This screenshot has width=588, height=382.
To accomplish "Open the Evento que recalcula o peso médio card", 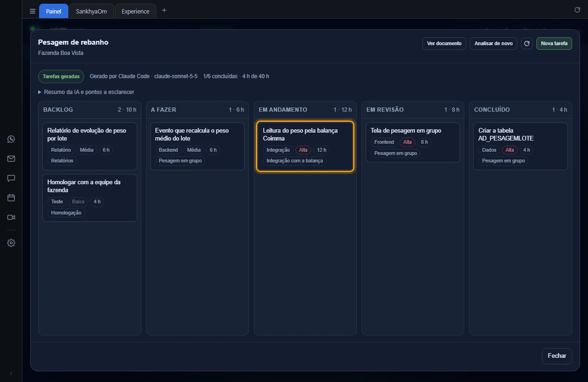I will coord(197,146).
